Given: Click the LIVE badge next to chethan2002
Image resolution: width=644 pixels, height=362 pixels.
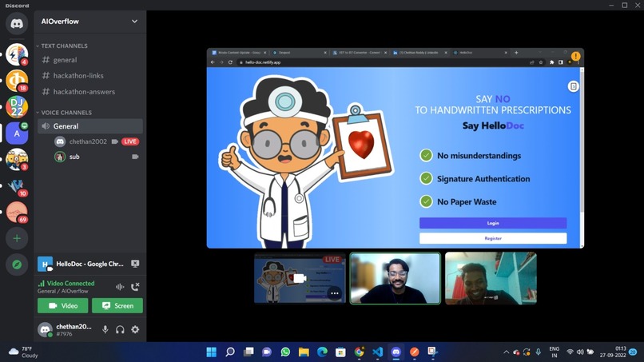Looking at the screenshot, I should [130, 141].
